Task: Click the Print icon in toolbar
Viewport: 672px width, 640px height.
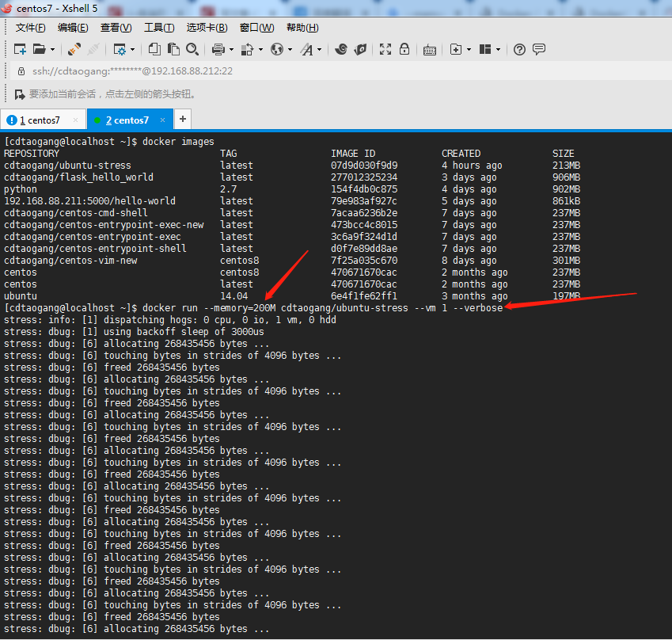Action: tap(218, 49)
